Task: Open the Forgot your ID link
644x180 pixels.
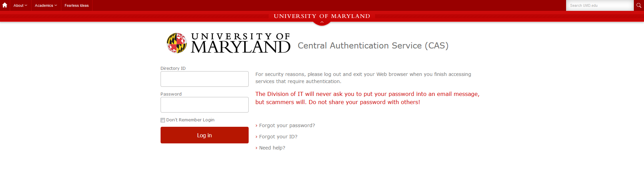Action: (278, 137)
